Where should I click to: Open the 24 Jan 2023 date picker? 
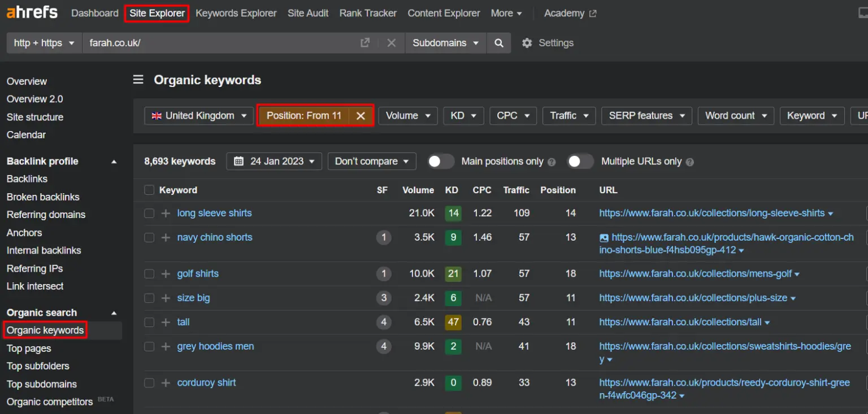coord(274,162)
